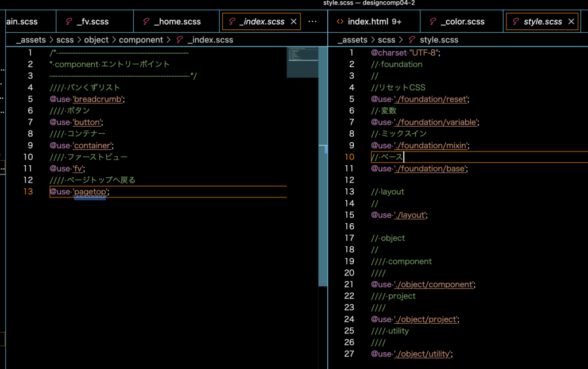The width and height of the screenshot is (588, 369).
Task: Click the Sass icon on _fv.scss tab
Action: (69, 22)
